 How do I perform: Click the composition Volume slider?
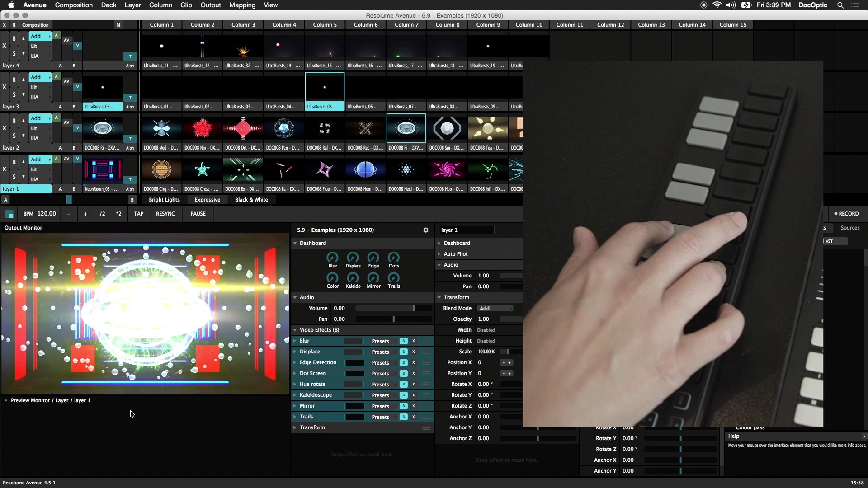coord(392,308)
